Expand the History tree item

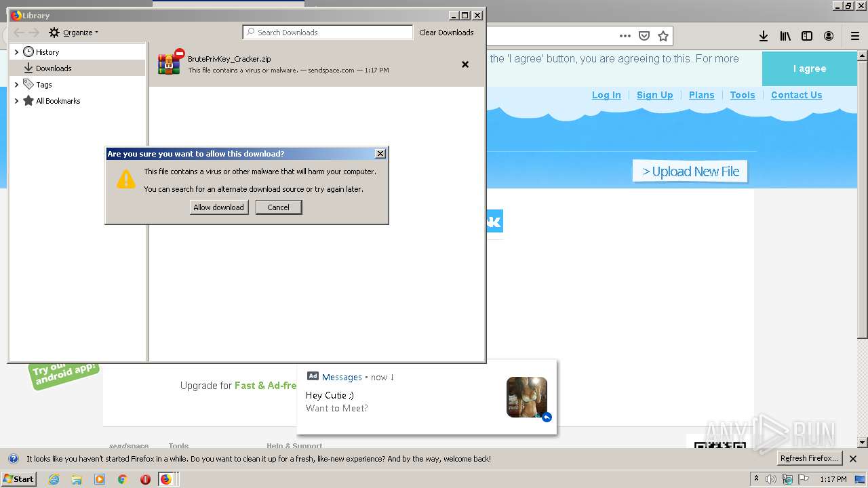click(16, 52)
